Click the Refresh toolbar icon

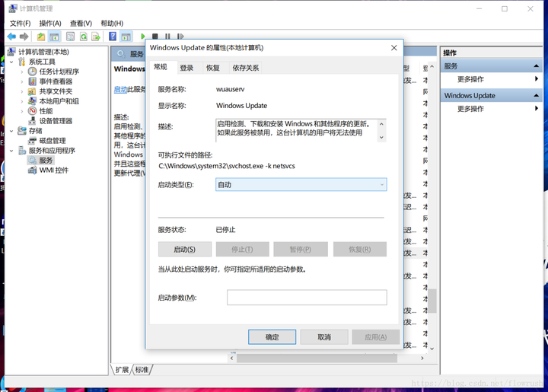click(83, 37)
